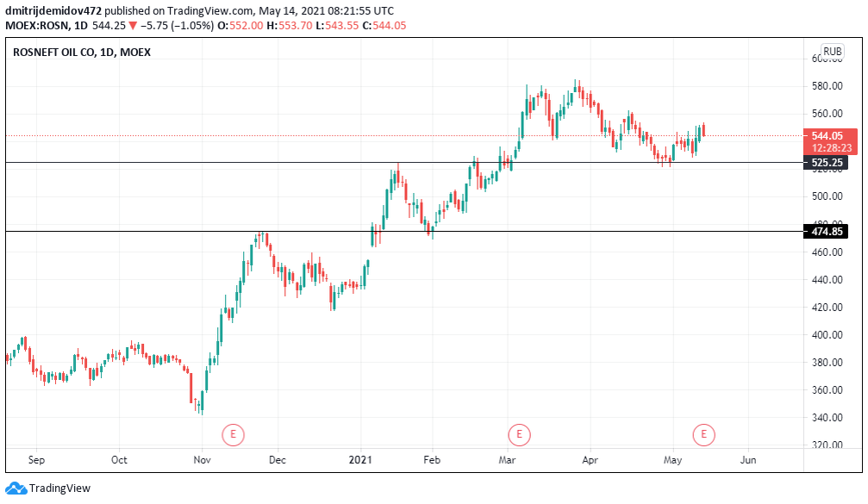The image size is (868, 504).
Task: Click the TradingView cloud logo icon
Action: point(16,488)
